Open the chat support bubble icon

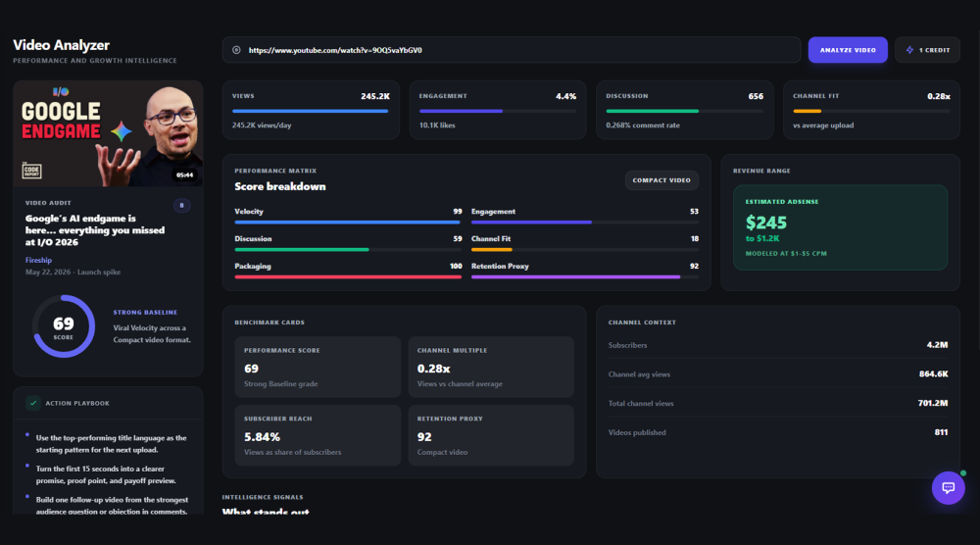(948, 487)
